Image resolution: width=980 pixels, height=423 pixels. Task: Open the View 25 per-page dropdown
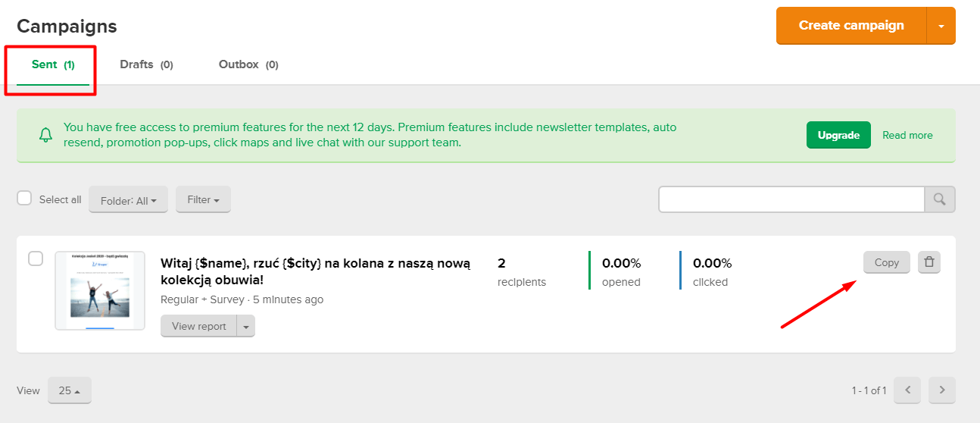70,390
